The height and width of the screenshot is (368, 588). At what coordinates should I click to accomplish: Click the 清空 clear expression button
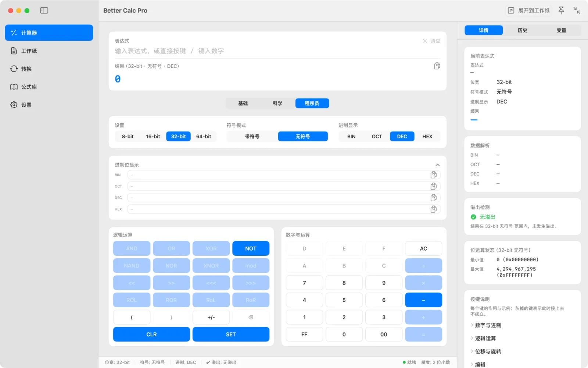coord(431,41)
